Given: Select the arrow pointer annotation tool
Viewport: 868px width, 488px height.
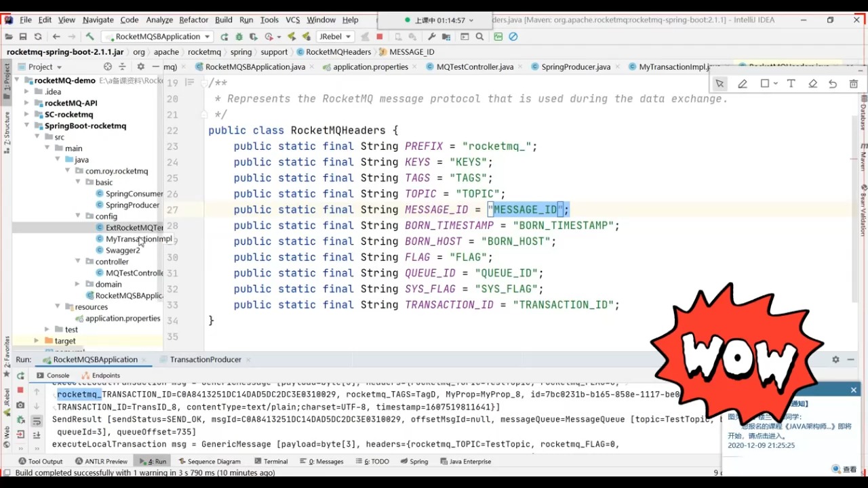Looking at the screenshot, I should coord(719,84).
